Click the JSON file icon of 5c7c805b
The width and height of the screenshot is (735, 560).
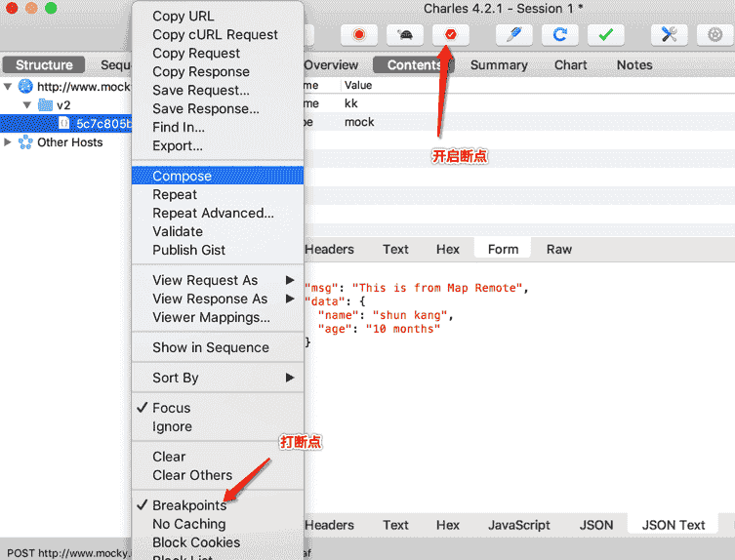[64, 123]
